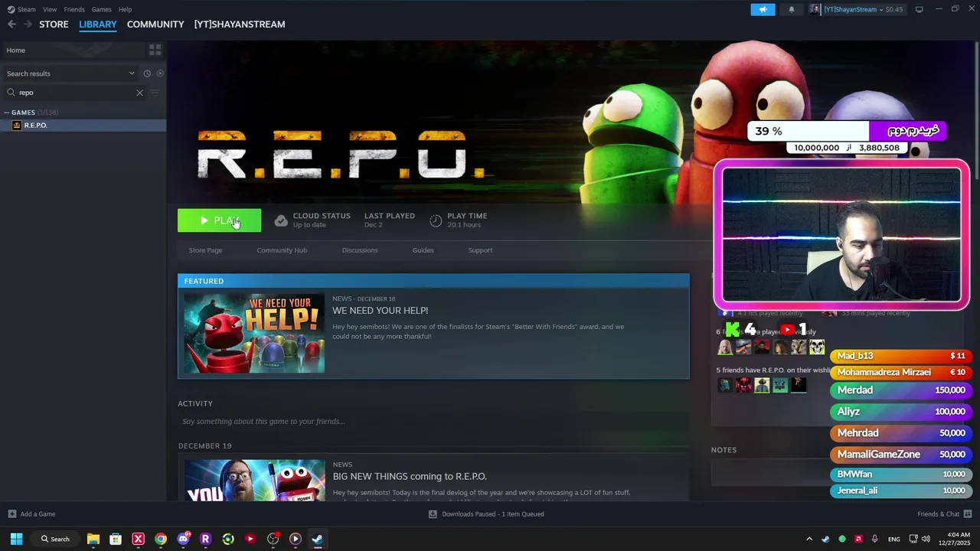Switch to the LIBRARY tab
Screen dimensions: 980x551
click(98, 24)
